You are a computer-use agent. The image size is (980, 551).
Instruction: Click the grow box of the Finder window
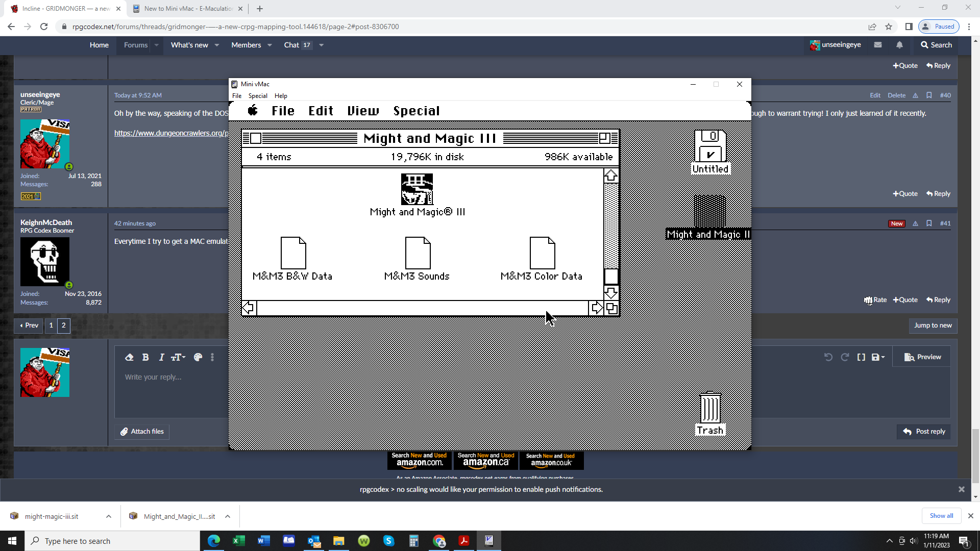coord(611,308)
